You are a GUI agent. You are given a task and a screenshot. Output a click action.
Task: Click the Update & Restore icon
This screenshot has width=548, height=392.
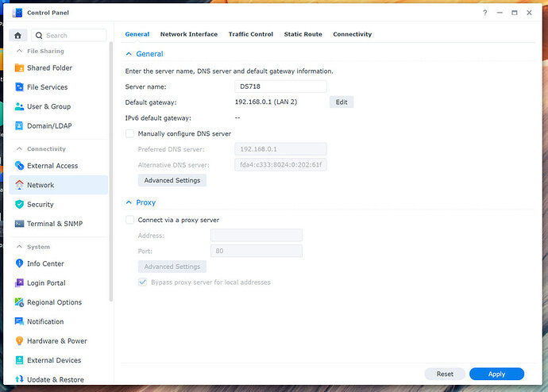[20, 379]
